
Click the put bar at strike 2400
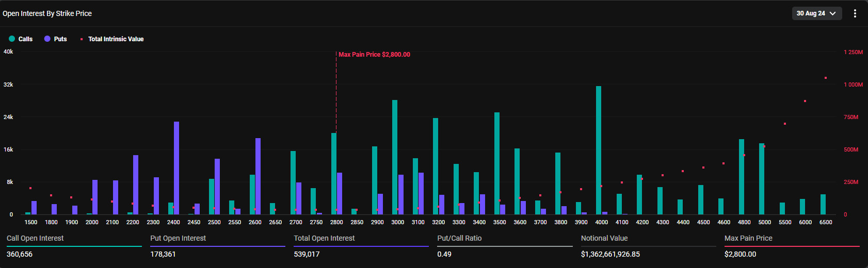[x=176, y=167]
